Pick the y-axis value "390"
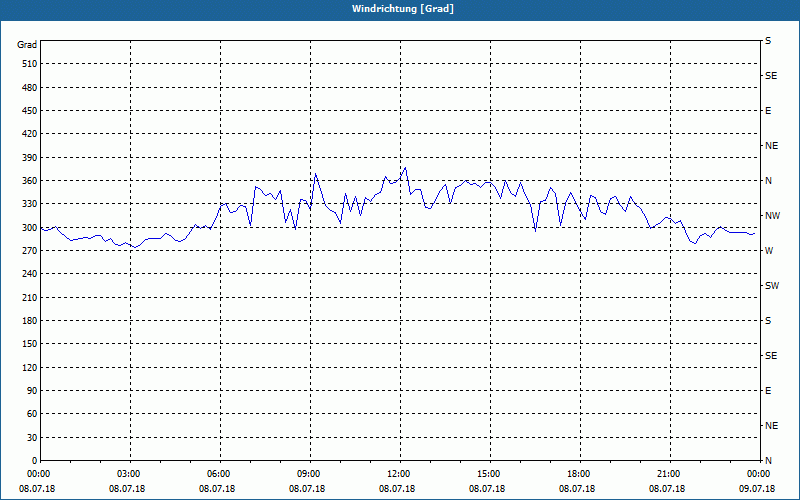This screenshot has height=500, width=800. pyautogui.click(x=30, y=158)
